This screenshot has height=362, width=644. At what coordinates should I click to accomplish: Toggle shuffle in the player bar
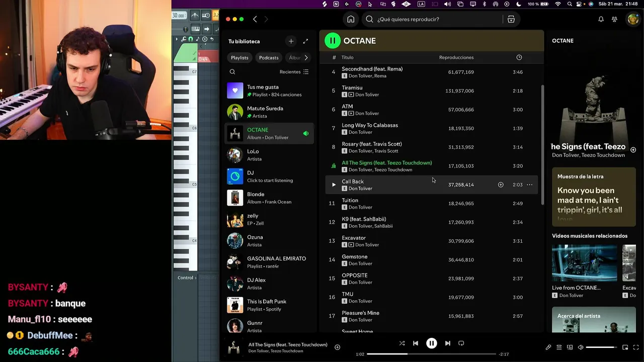(401, 343)
